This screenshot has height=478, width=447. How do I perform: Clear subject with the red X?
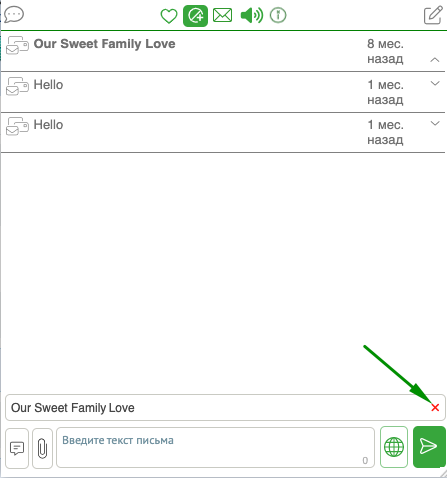[x=435, y=407]
